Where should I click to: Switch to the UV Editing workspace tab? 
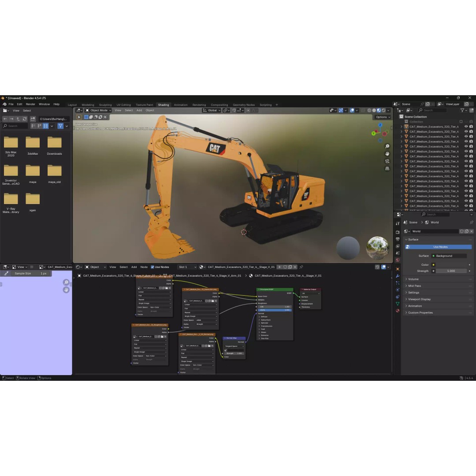pyautogui.click(x=123, y=105)
